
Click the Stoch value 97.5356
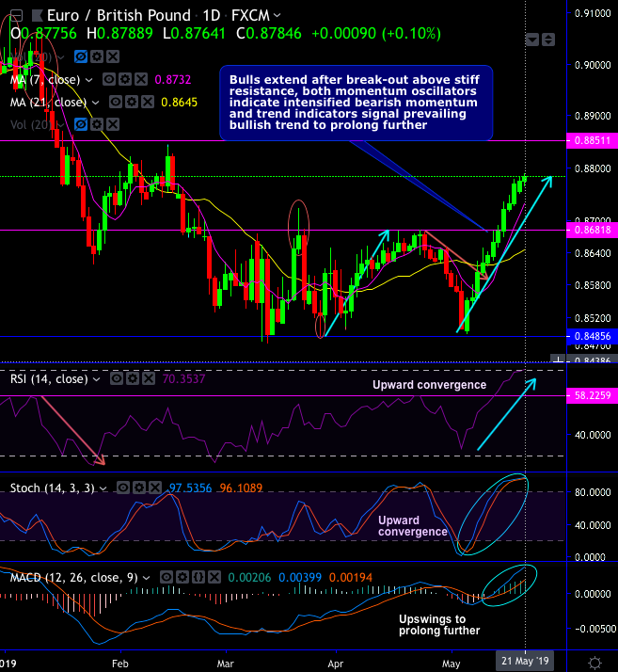190,488
